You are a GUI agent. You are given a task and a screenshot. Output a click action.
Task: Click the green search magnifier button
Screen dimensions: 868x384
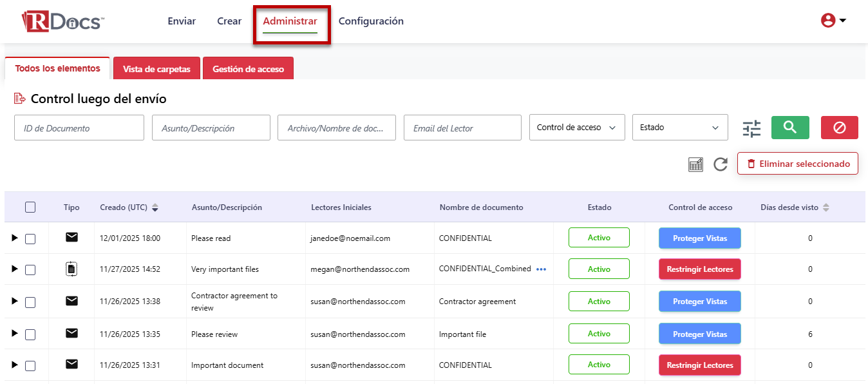click(790, 128)
